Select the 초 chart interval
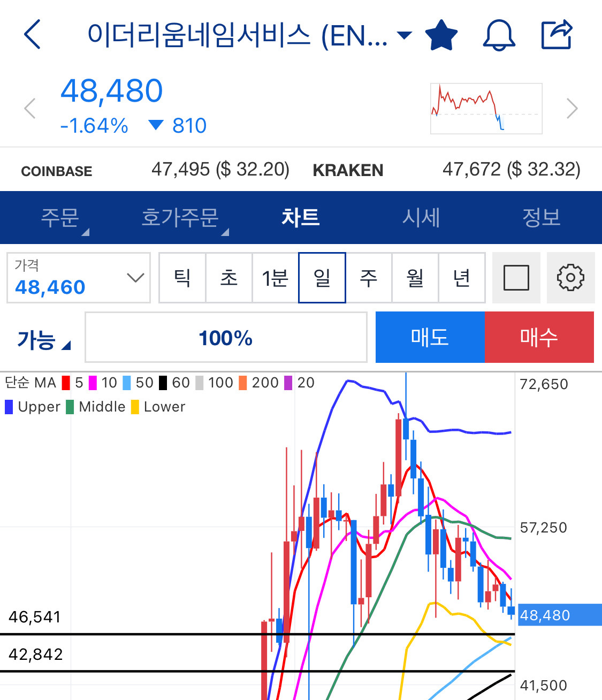The image size is (602, 700). coord(229,278)
